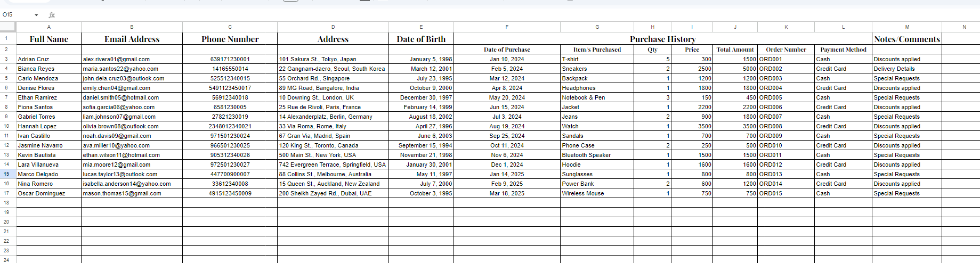Click the 742 Evergreen Terrace address cell
The image size is (980, 263).
[x=333, y=165]
